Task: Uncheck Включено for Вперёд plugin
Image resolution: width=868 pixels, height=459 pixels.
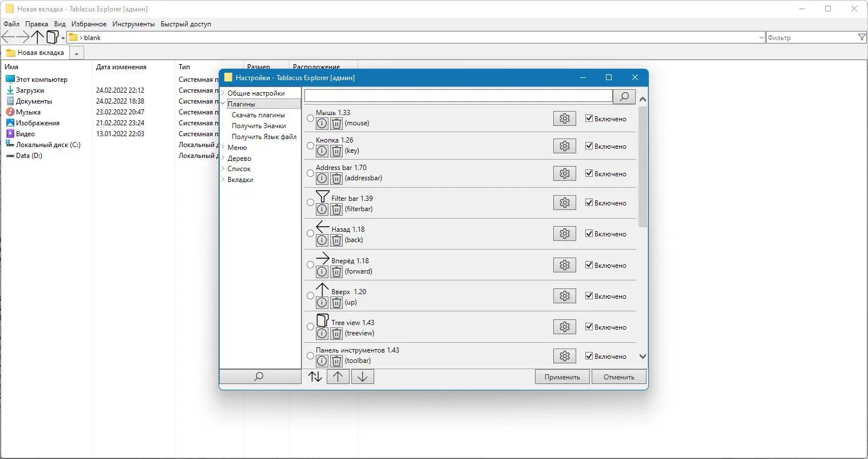Action: point(589,265)
